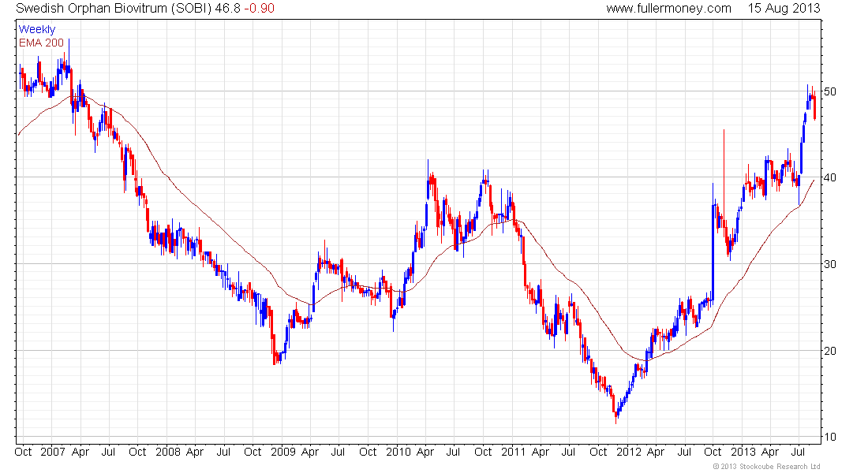Click the '2008' year label on time axis
Image resolution: width=868 pixels, height=473 pixels.
pyautogui.click(x=168, y=452)
